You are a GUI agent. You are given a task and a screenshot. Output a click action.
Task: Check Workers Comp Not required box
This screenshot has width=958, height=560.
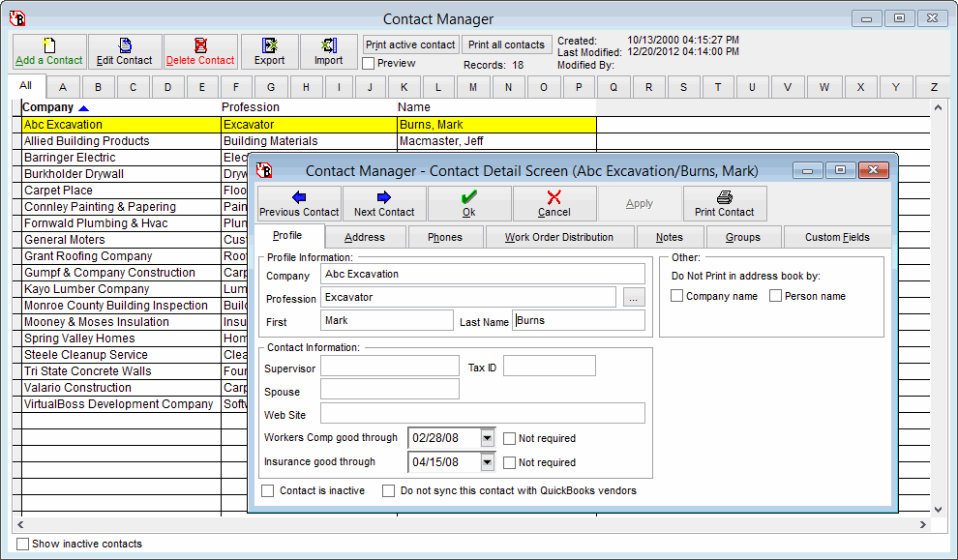(x=510, y=438)
